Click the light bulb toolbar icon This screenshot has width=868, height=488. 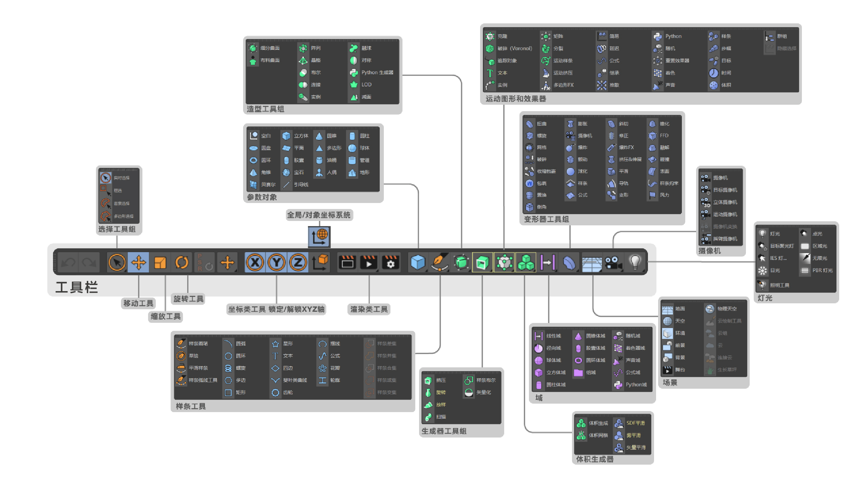click(635, 262)
